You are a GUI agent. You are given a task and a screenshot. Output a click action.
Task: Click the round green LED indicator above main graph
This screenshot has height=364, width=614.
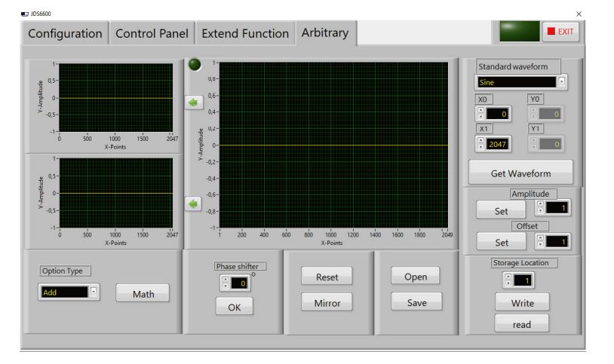click(x=195, y=65)
